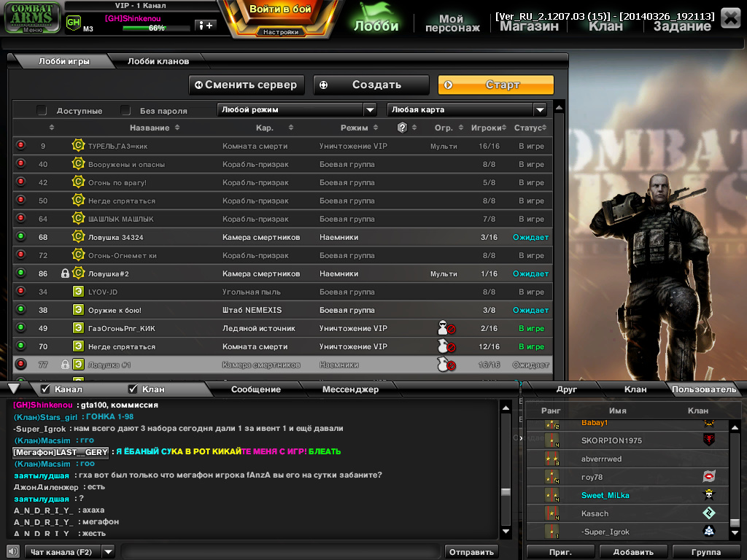Click green status indicator for room 68
747x560 pixels.
[x=20, y=236]
